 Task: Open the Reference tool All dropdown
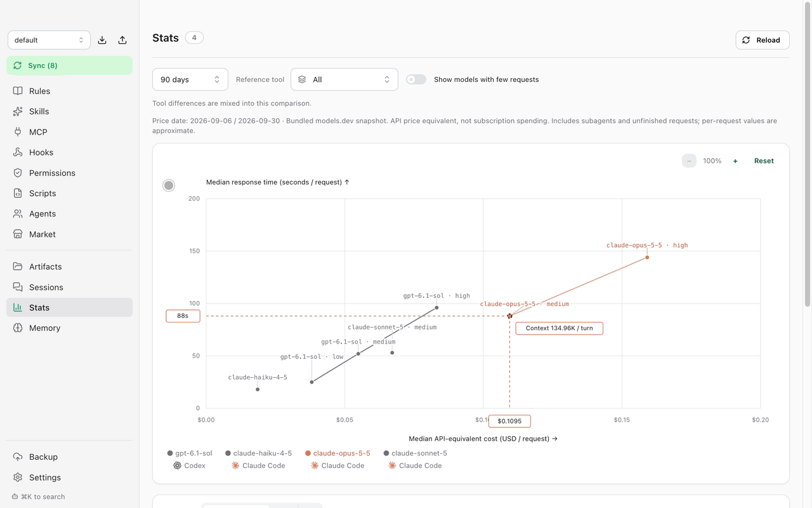click(344, 79)
